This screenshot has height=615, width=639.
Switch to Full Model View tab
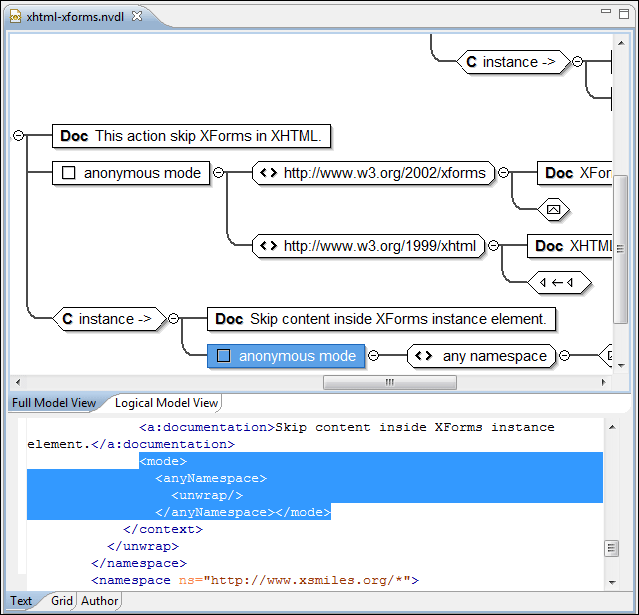54,403
